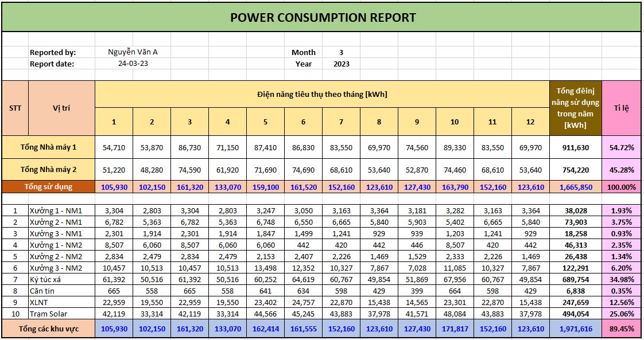The height and width of the screenshot is (340, 644).
Task: Click the Year value cell 2023
Action: pyautogui.click(x=341, y=64)
